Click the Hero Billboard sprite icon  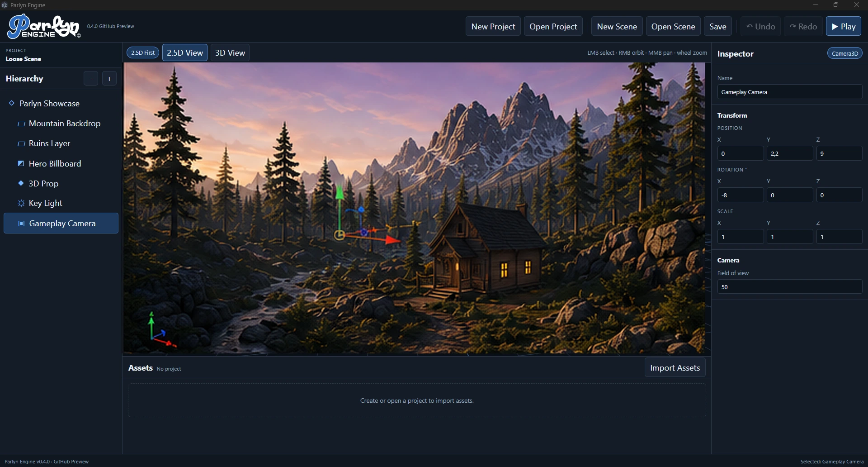(21, 163)
